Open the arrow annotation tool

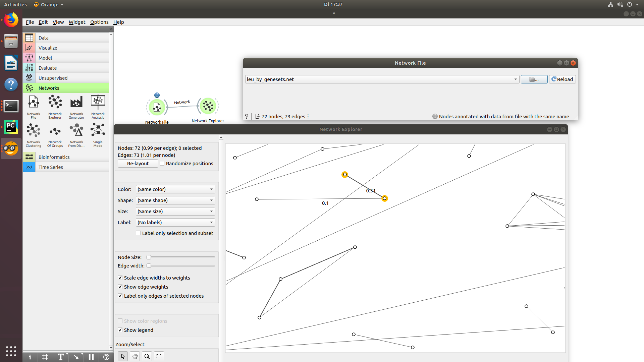tap(76, 357)
